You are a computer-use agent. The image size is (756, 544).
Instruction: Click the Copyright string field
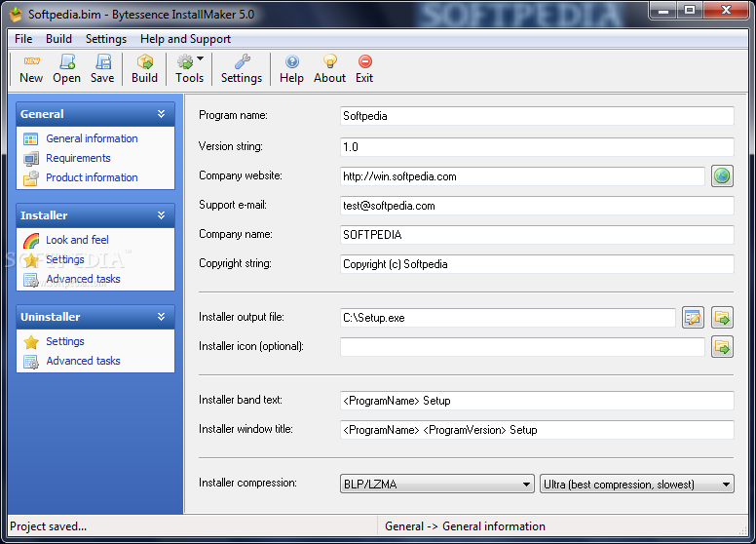(537, 264)
